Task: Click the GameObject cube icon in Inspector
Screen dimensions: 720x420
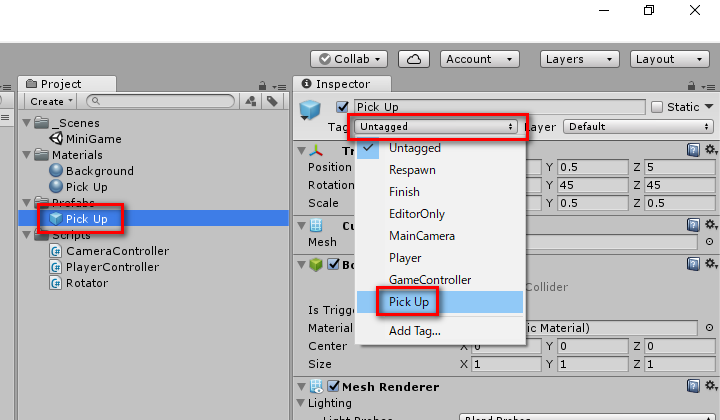Action: 310,110
